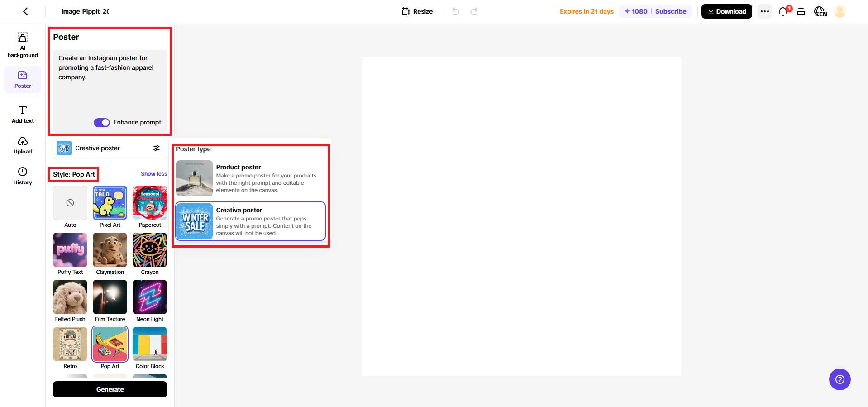Open the Upload panel

(23, 145)
